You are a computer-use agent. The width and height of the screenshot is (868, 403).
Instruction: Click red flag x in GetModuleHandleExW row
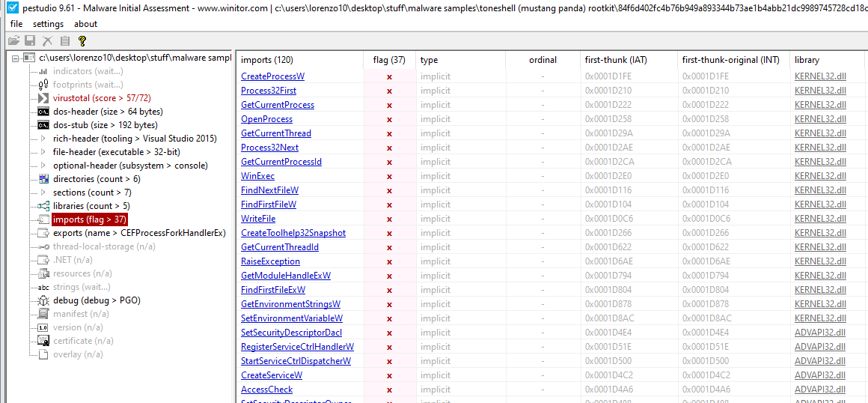(x=390, y=276)
